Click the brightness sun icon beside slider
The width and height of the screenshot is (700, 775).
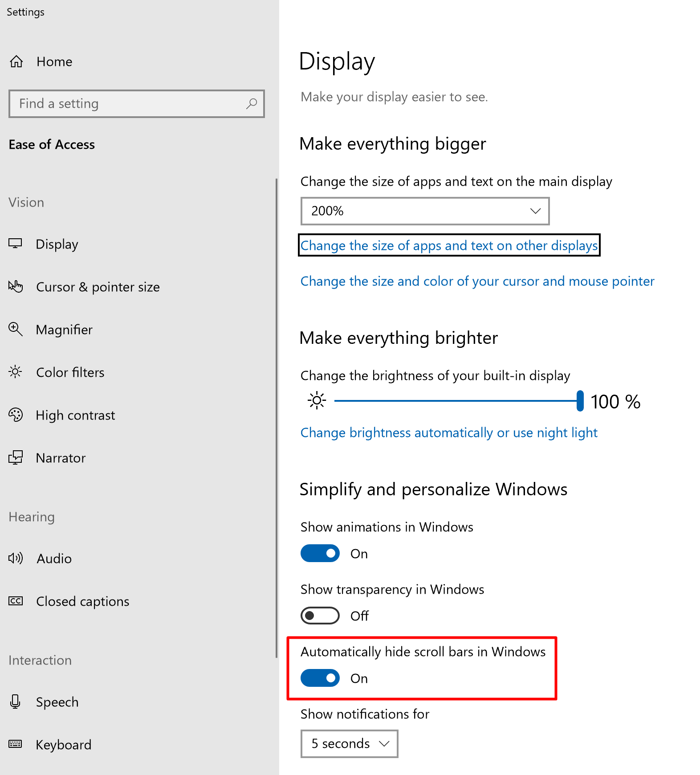point(317,401)
